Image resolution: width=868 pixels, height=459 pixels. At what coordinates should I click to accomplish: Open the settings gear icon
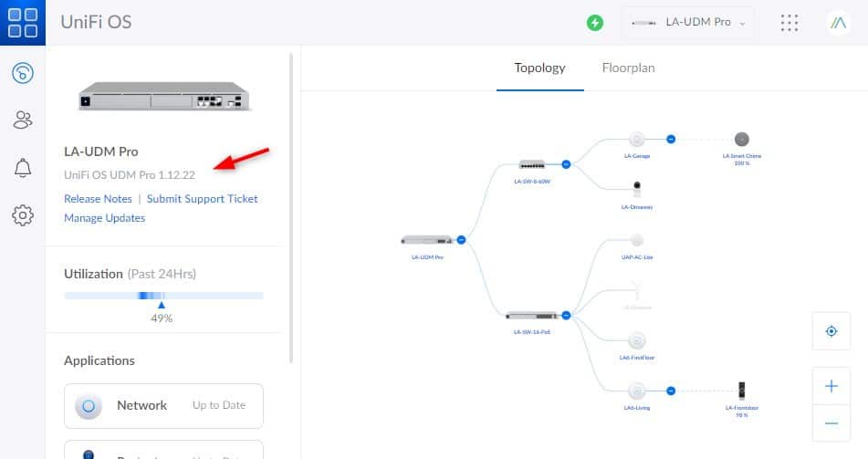point(23,215)
